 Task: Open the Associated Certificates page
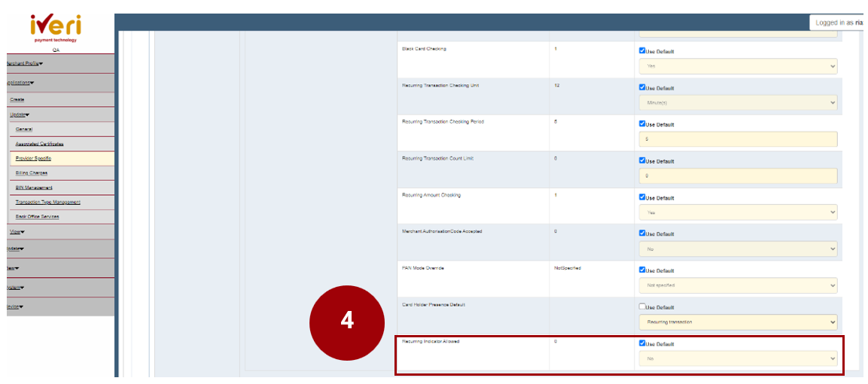click(39, 144)
